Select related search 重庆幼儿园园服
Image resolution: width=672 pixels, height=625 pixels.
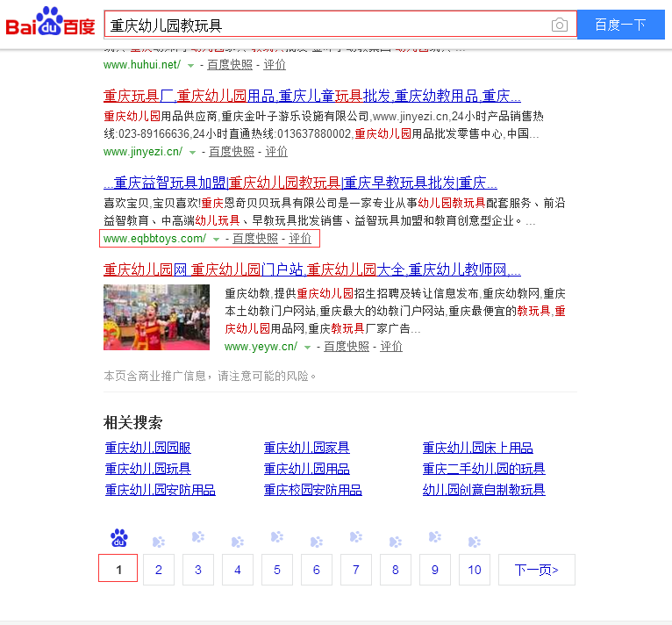pos(148,448)
